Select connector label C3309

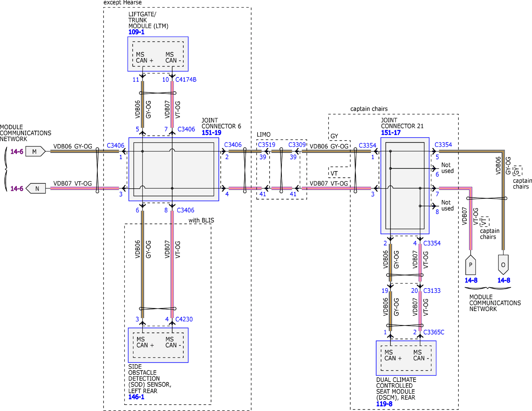[297, 145]
